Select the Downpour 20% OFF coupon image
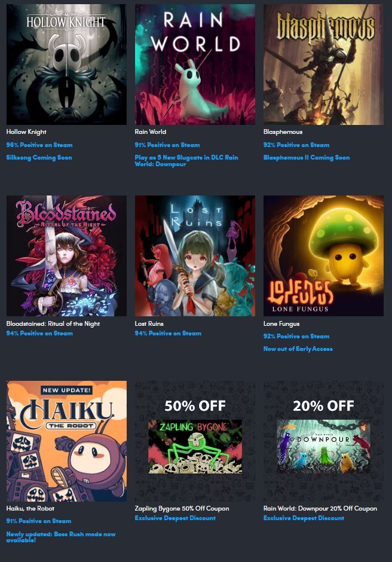This screenshot has width=392, height=562. (323, 441)
